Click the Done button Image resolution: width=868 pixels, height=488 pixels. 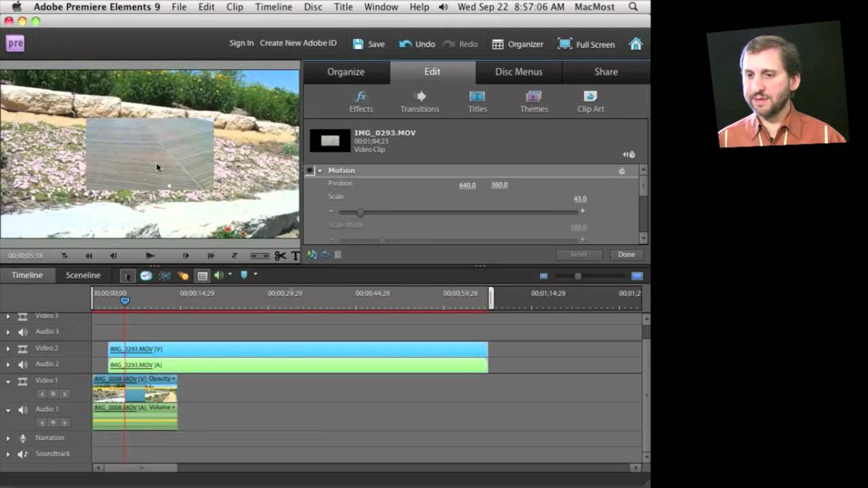coord(626,255)
